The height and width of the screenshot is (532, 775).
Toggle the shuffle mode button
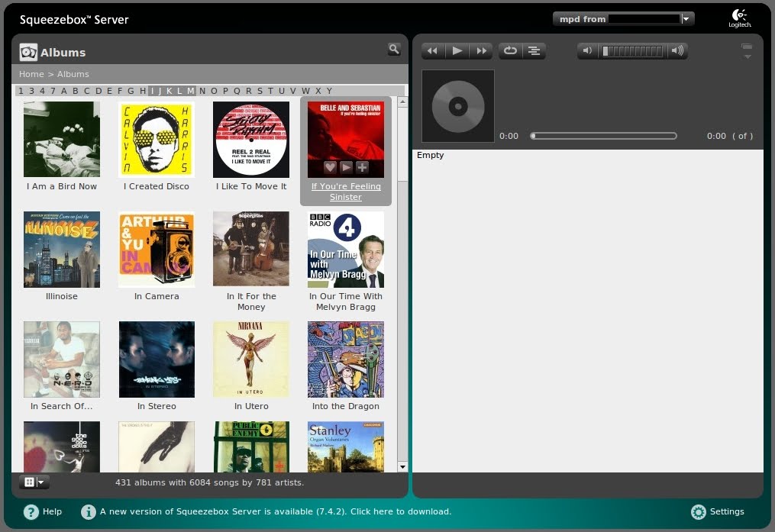(534, 51)
